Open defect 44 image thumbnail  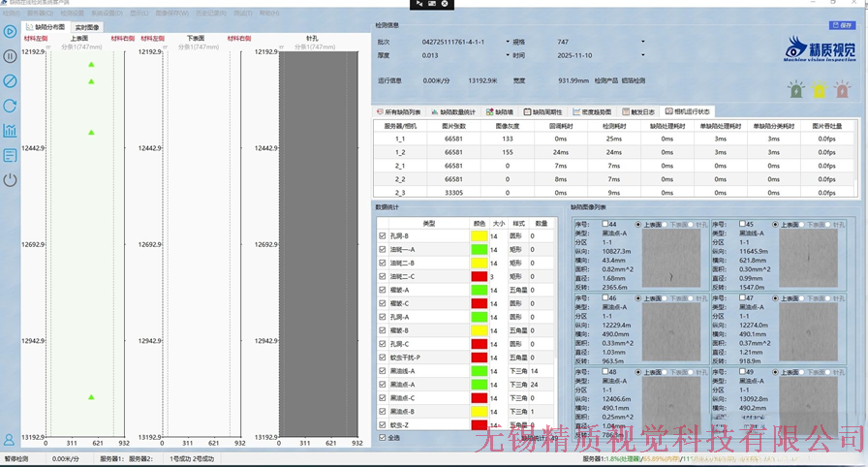click(671, 259)
